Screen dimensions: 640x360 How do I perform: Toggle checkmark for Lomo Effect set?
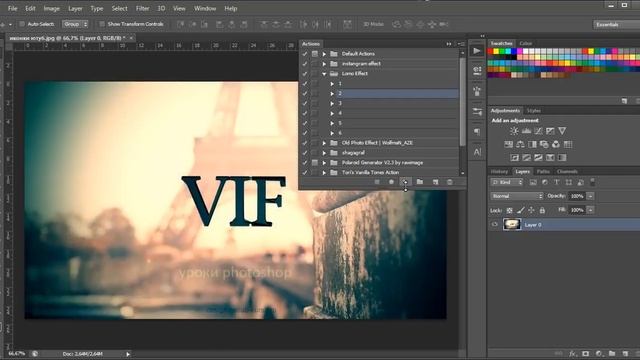coord(304,74)
